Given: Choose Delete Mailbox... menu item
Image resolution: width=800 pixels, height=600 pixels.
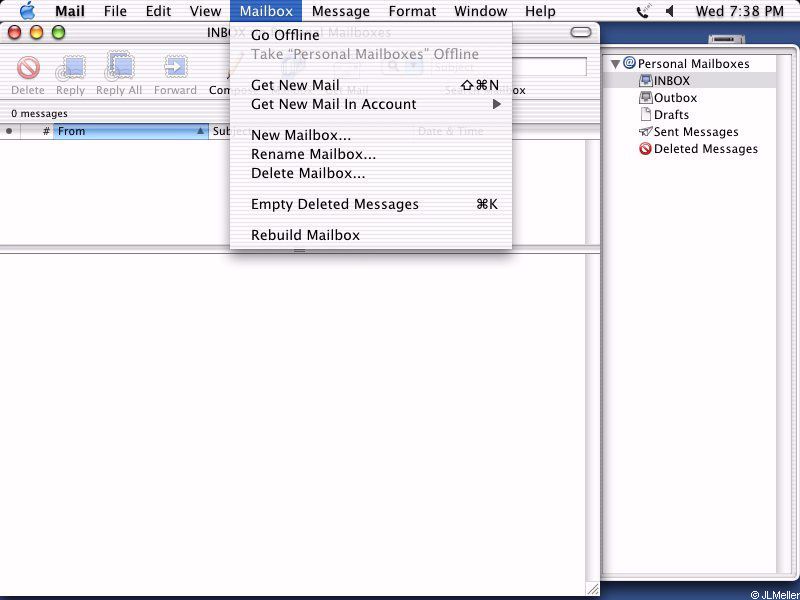Looking at the screenshot, I should (371, 173).
